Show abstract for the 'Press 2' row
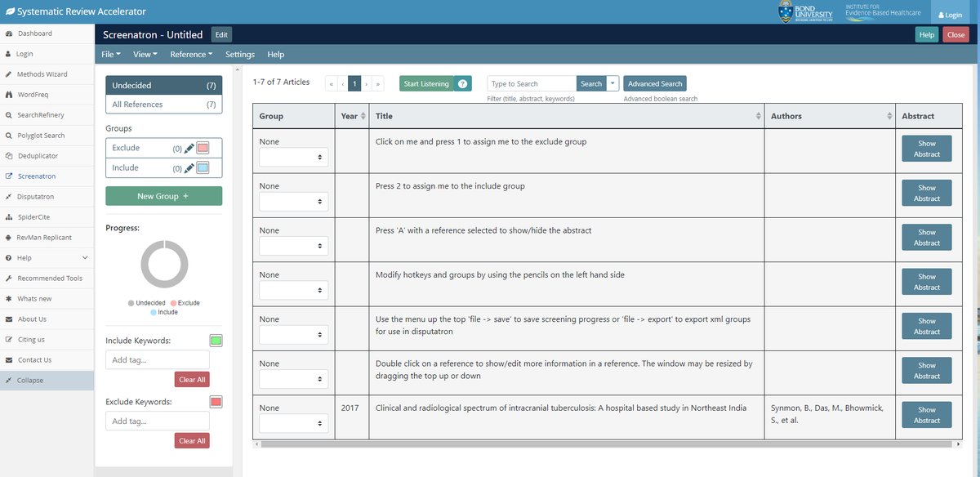Viewport: 980px width, 477px height. 927,193
